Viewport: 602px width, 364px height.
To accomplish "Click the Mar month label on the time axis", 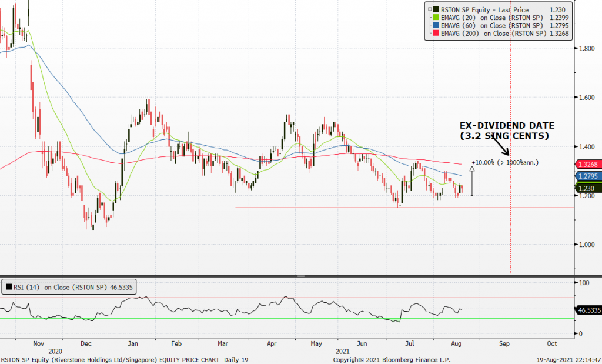I will (223, 343).
